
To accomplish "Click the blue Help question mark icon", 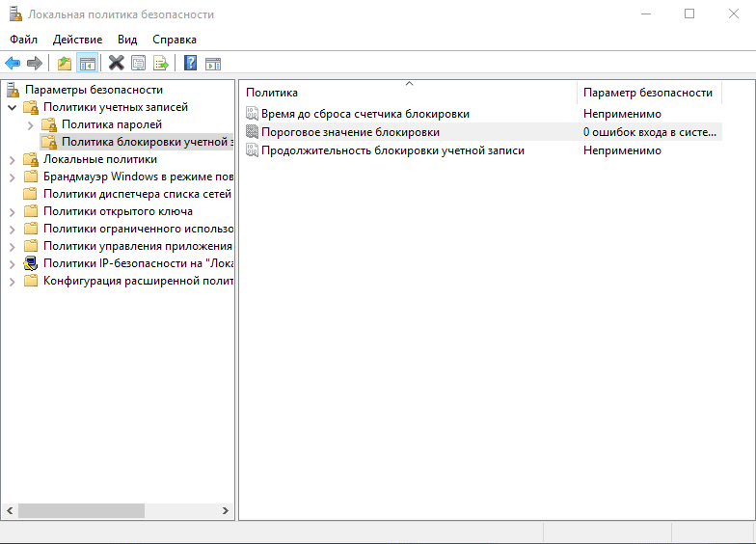I will (190, 64).
